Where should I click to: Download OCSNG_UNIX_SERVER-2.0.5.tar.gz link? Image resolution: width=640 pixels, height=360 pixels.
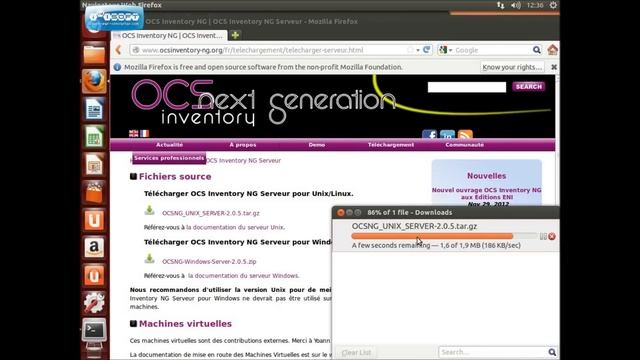[211, 213]
